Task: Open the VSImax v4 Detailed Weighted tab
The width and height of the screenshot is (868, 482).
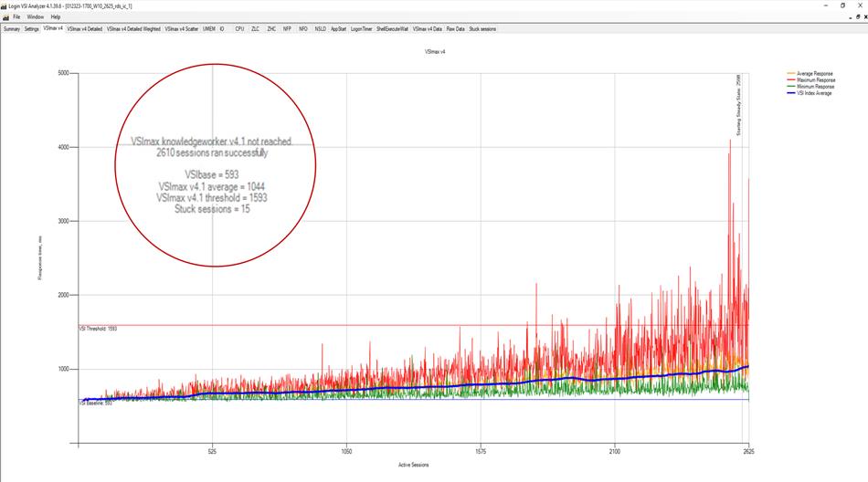Action: pyautogui.click(x=133, y=29)
